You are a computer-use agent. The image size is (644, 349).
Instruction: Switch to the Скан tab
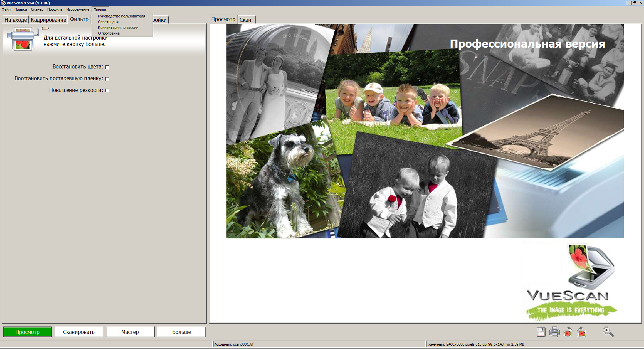[245, 20]
